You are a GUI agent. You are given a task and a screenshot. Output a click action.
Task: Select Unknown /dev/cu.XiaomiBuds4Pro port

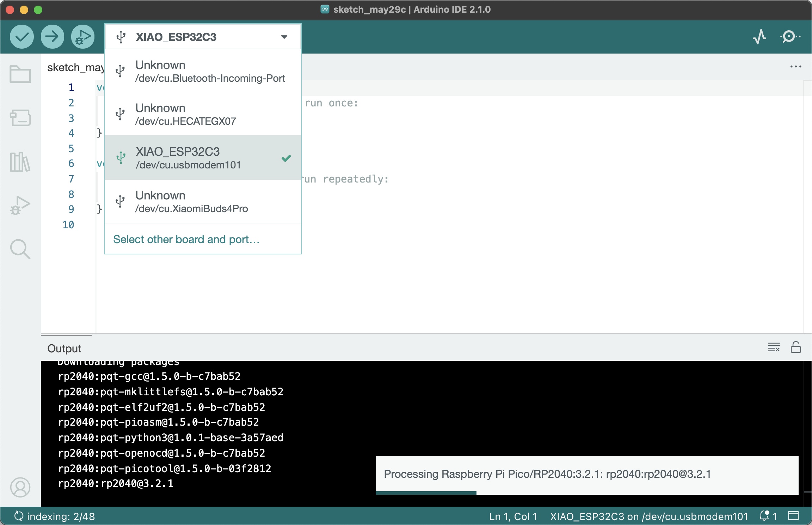[x=203, y=202]
